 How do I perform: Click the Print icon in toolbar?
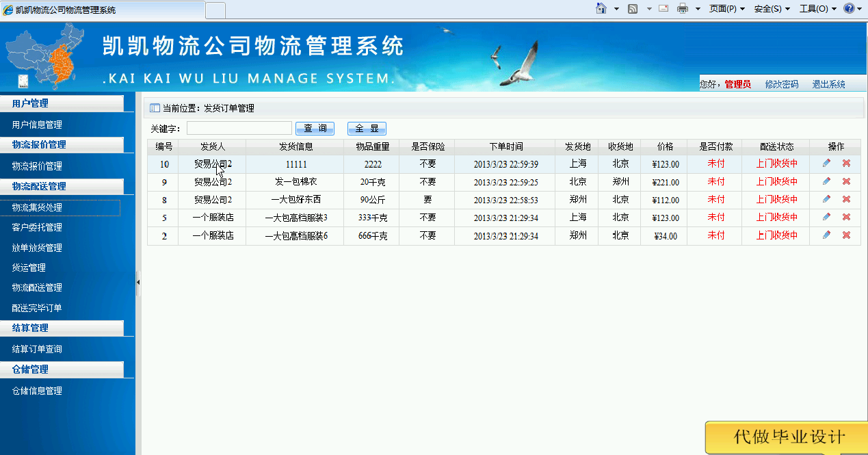click(683, 8)
